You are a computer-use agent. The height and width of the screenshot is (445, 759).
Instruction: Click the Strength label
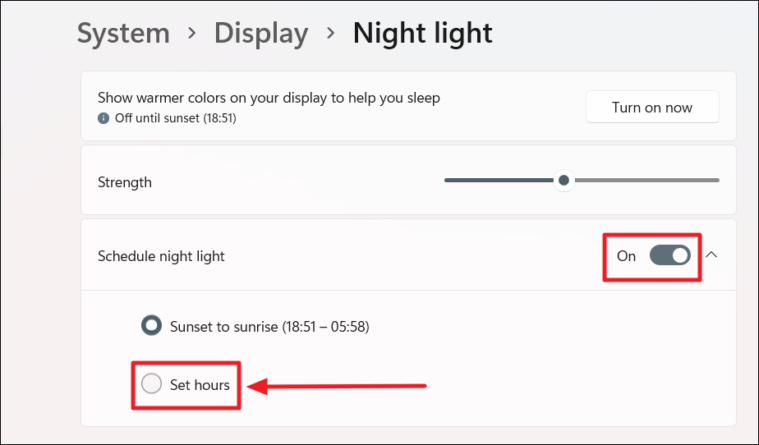click(x=124, y=183)
